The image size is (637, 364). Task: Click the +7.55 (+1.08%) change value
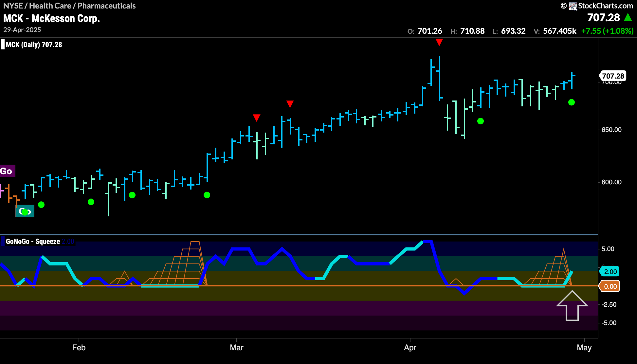point(608,31)
